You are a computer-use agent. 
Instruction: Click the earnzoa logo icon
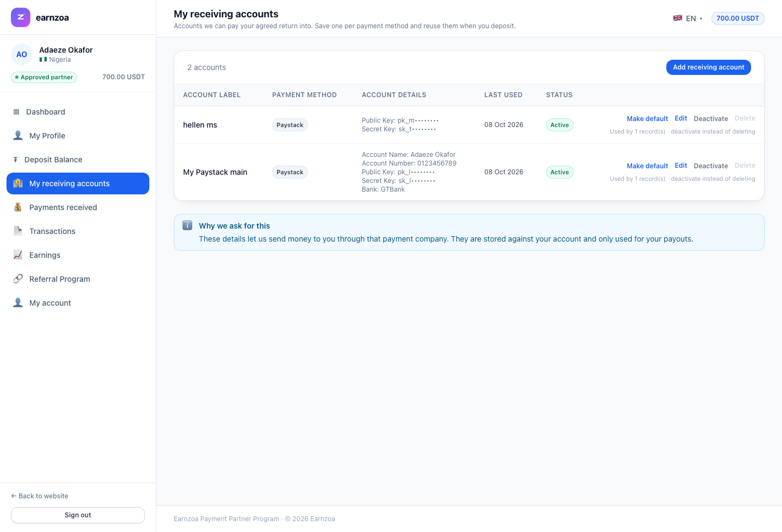pyautogui.click(x=21, y=17)
